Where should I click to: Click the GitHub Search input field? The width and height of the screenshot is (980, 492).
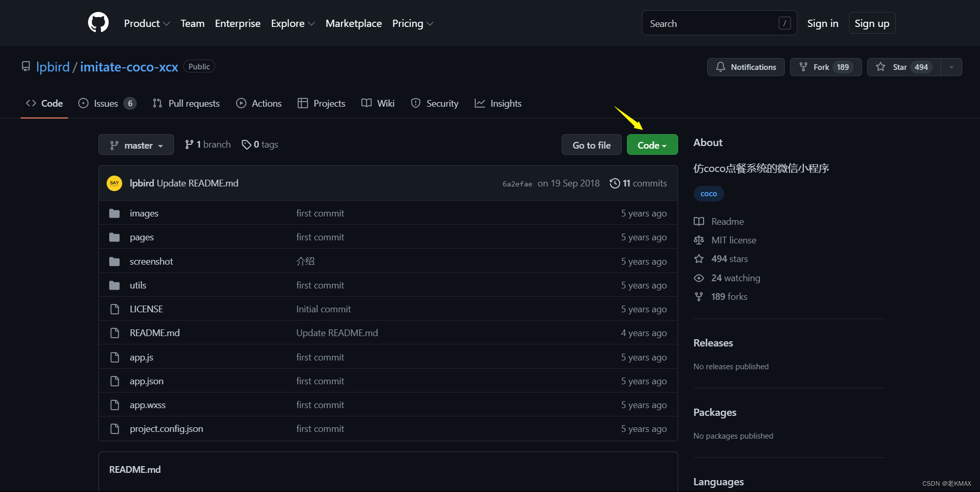pos(719,23)
